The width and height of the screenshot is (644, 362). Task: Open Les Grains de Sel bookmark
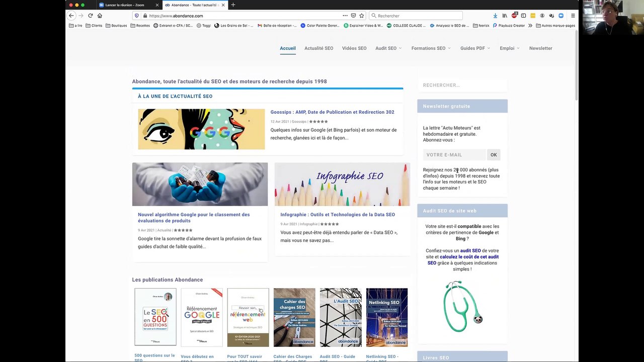point(234,25)
